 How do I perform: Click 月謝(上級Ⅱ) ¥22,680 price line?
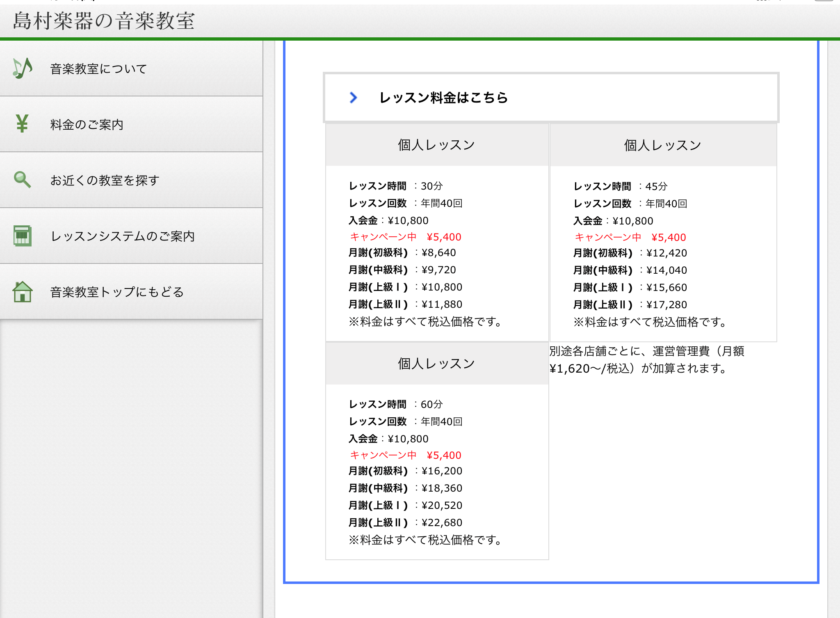click(405, 522)
